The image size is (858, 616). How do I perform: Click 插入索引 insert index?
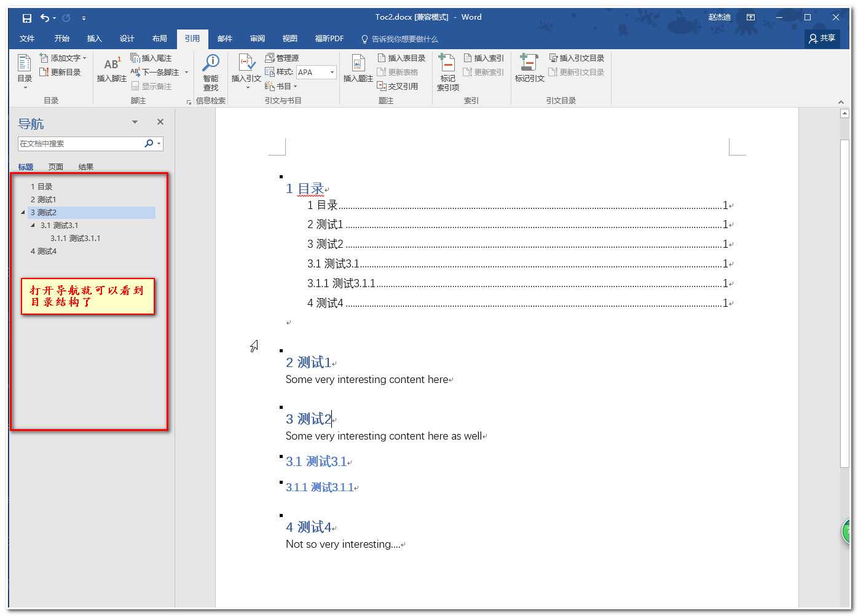[x=484, y=58]
